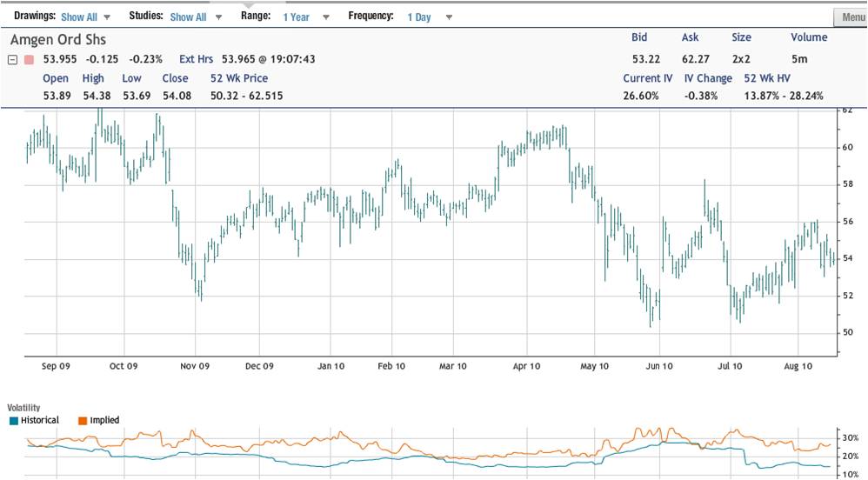Screen dimensions: 868x480
Task: Open the Frequency 1 Day dropdown
Action: 430,17
